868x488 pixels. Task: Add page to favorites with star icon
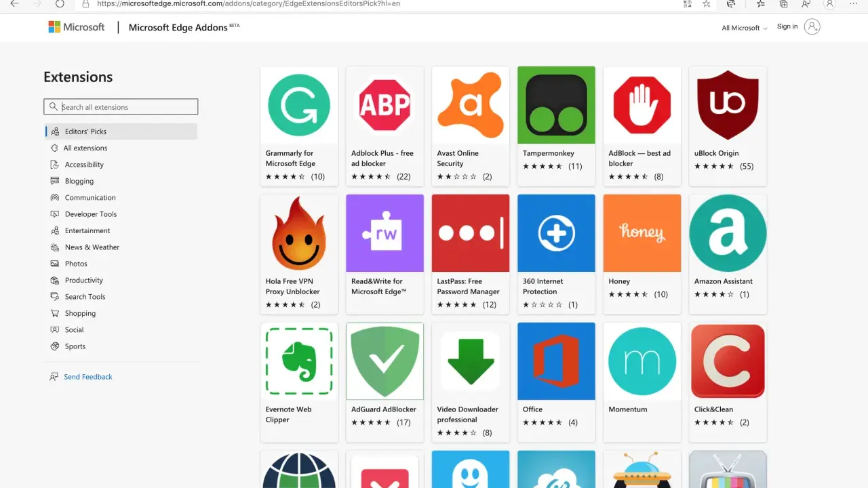point(706,3)
